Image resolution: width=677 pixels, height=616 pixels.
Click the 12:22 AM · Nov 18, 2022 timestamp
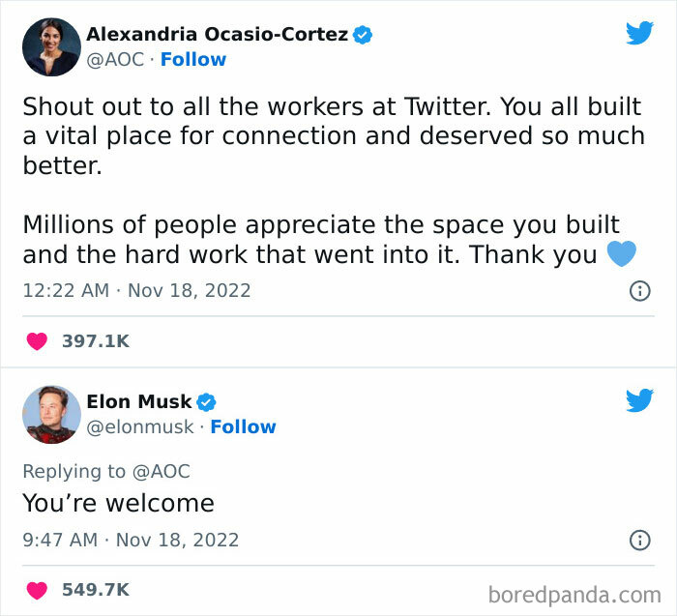[136, 290]
